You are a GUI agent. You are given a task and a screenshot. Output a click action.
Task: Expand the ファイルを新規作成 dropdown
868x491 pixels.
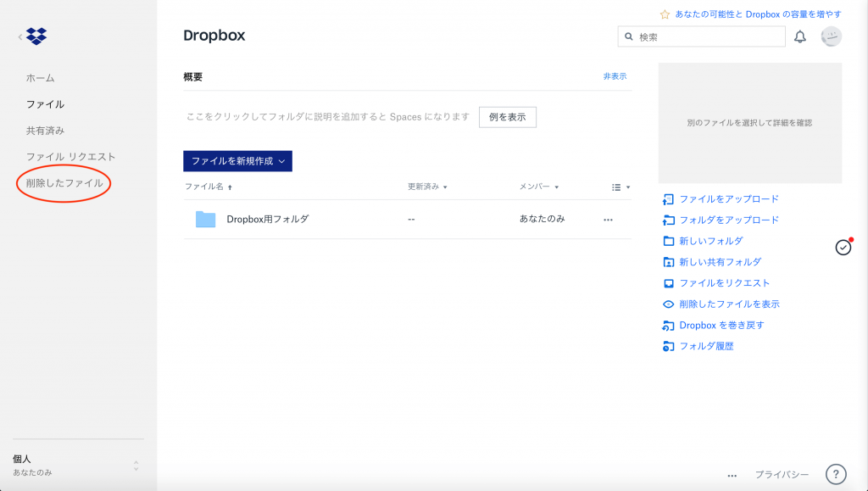point(237,161)
